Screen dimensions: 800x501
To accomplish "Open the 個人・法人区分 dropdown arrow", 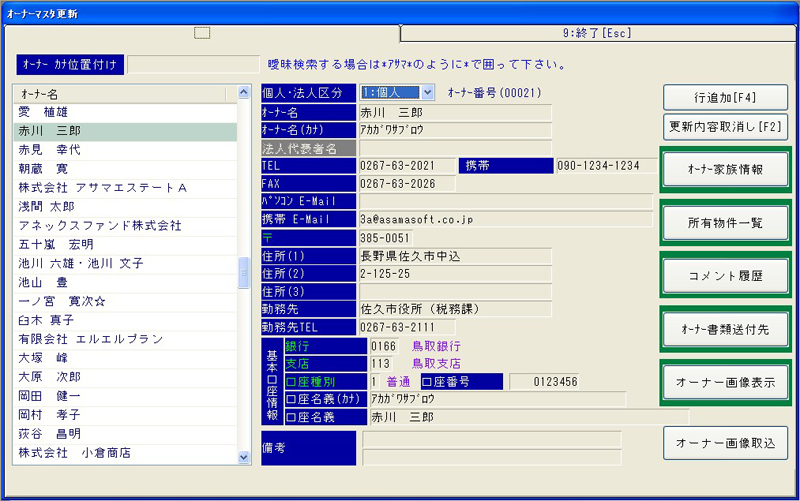I will (429, 93).
